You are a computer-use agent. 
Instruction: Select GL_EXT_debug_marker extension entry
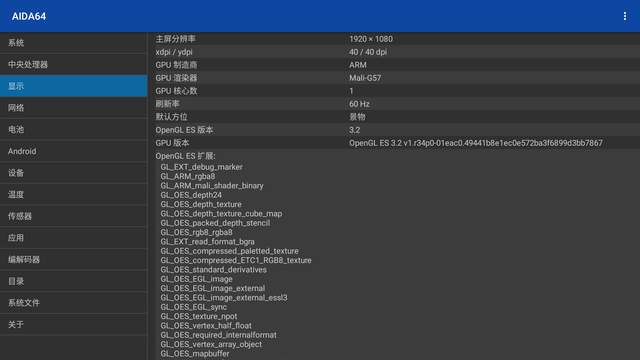pyautogui.click(x=201, y=167)
